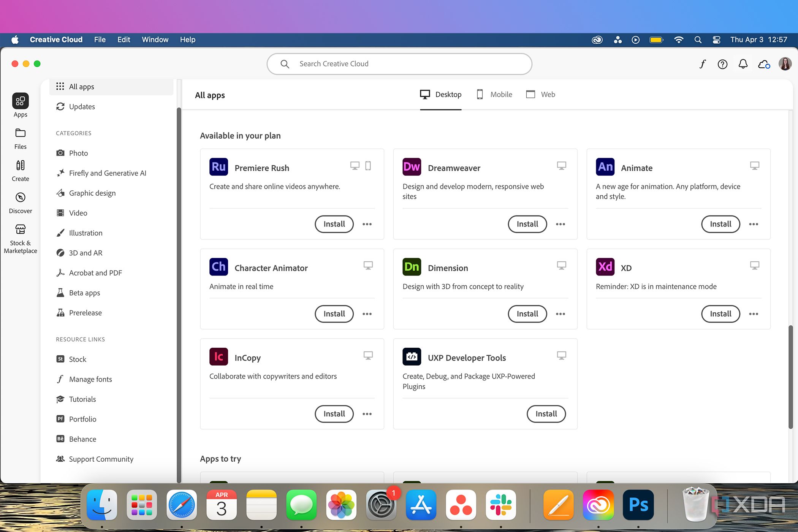
Task: Open more options for Premiere Rush
Action: [x=367, y=224]
